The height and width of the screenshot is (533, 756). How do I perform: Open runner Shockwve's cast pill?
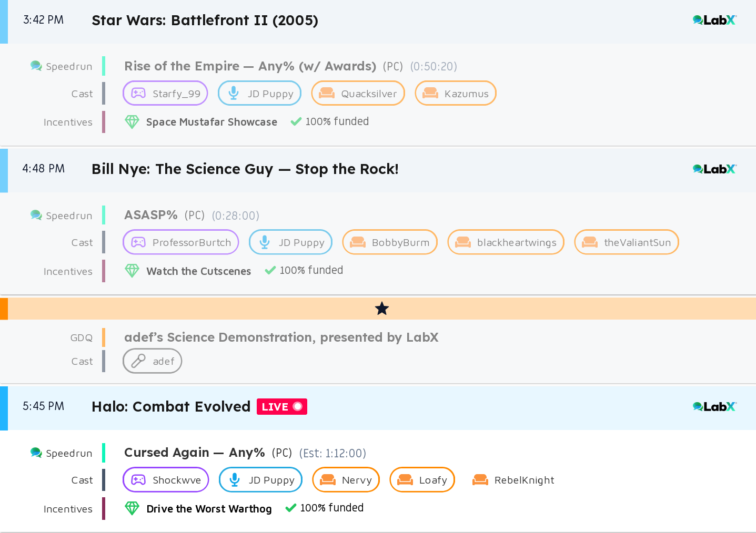pyautogui.click(x=166, y=479)
